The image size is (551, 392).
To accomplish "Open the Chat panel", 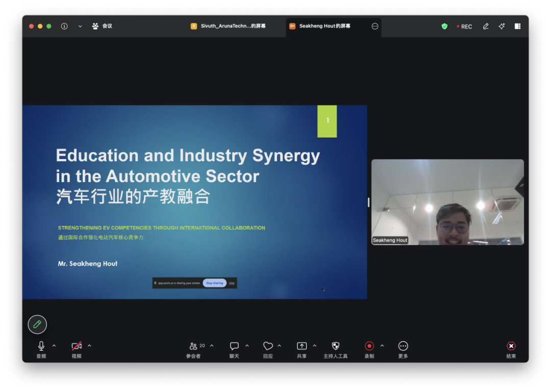I will coord(234,346).
